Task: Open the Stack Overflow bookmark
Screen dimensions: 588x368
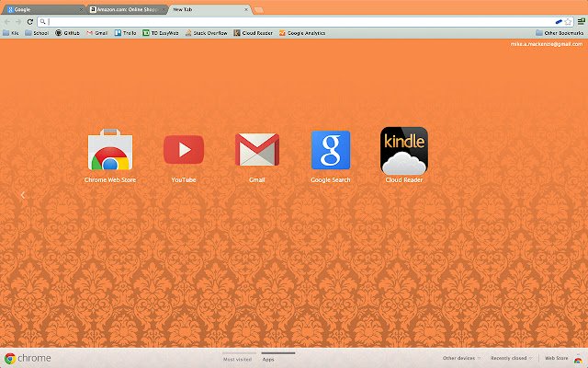Action: tap(206, 33)
